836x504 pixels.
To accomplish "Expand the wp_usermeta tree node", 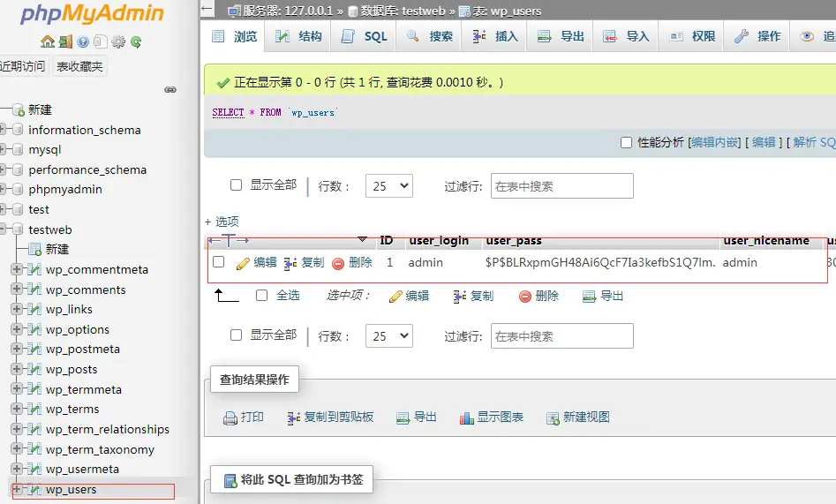I will (17, 469).
